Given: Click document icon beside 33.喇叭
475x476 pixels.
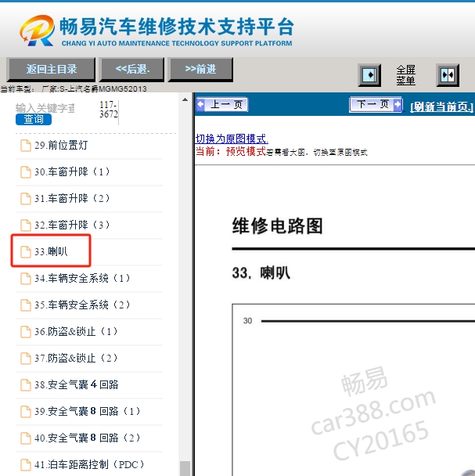Looking at the screenshot, I should (26, 251).
